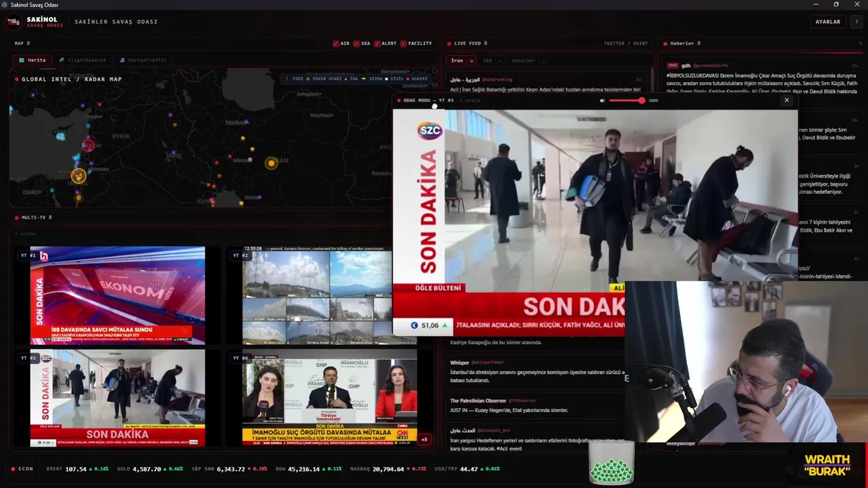The height and width of the screenshot is (488, 868).
Task: Open the AYARLAR settings button
Action: (827, 22)
